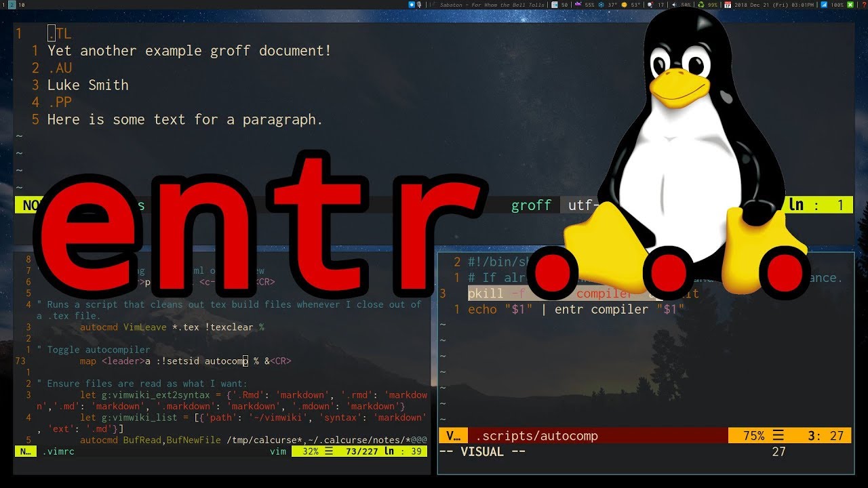Click the green recycle battery icon showing 99%
The width and height of the screenshot is (868, 488).
701,4
